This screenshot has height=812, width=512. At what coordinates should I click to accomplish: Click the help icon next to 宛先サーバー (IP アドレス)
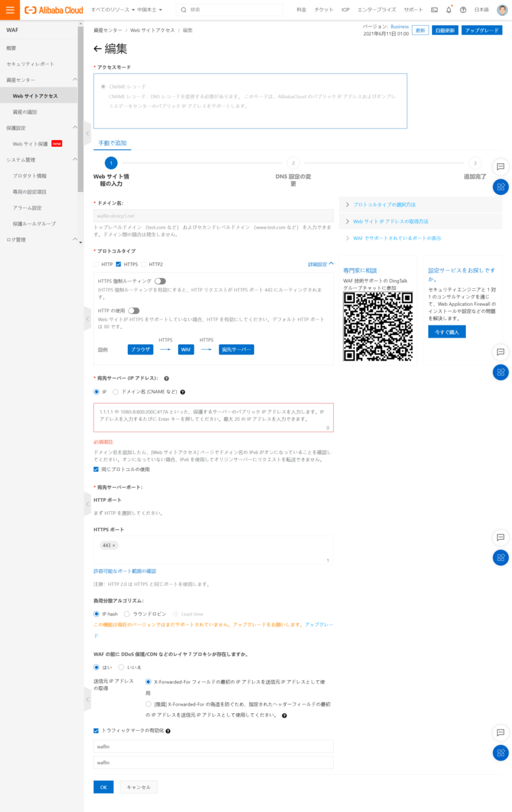[166, 378]
